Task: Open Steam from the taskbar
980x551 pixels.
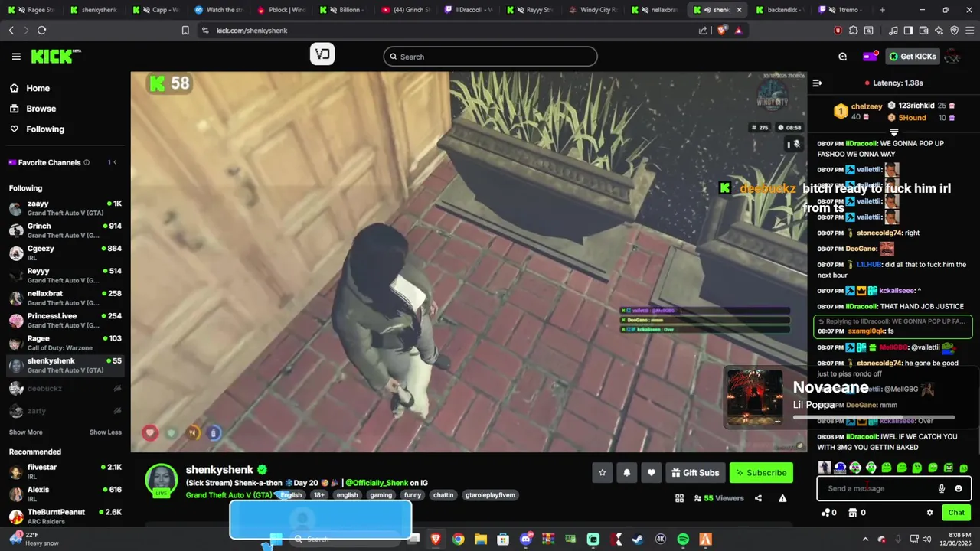Action: 638,539
